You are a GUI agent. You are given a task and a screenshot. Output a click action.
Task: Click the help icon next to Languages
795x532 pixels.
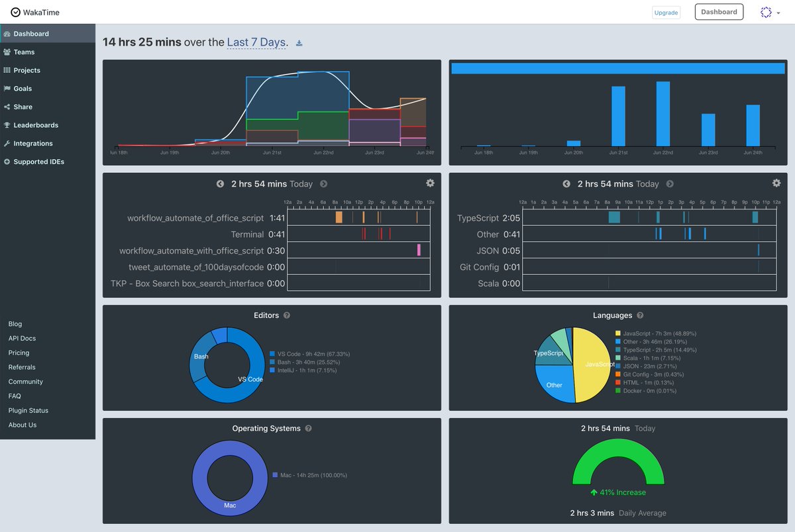click(x=640, y=315)
